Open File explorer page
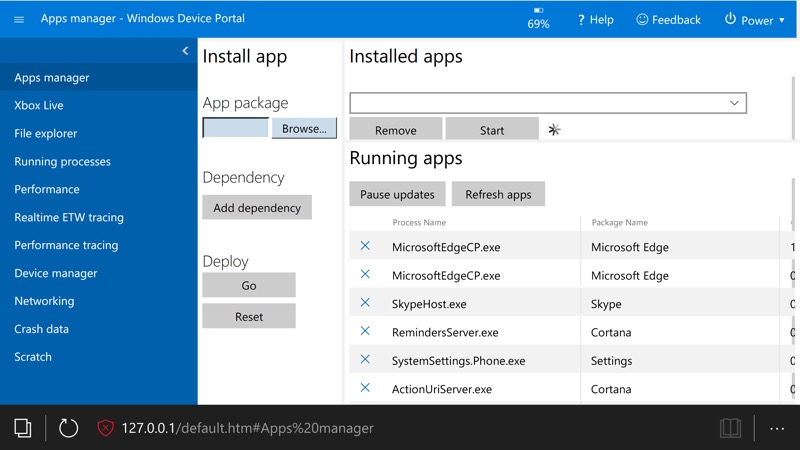Screen dimensions: 800x450 coord(45,134)
